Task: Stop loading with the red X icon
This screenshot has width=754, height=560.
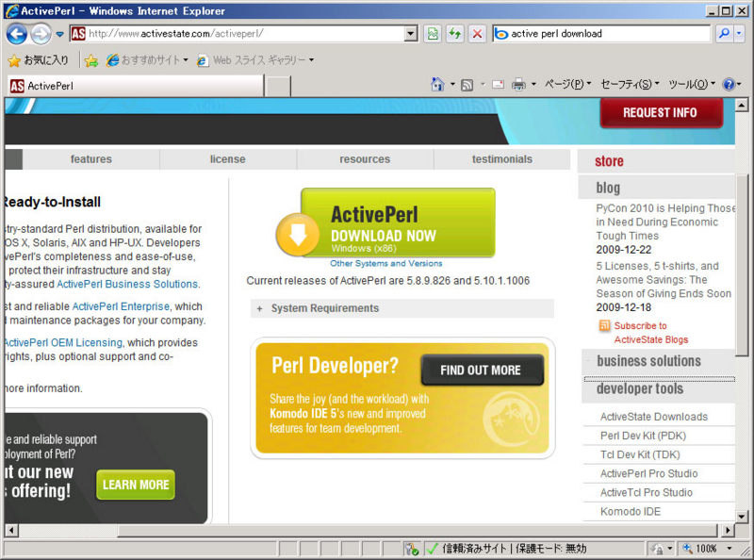Action: (x=477, y=34)
